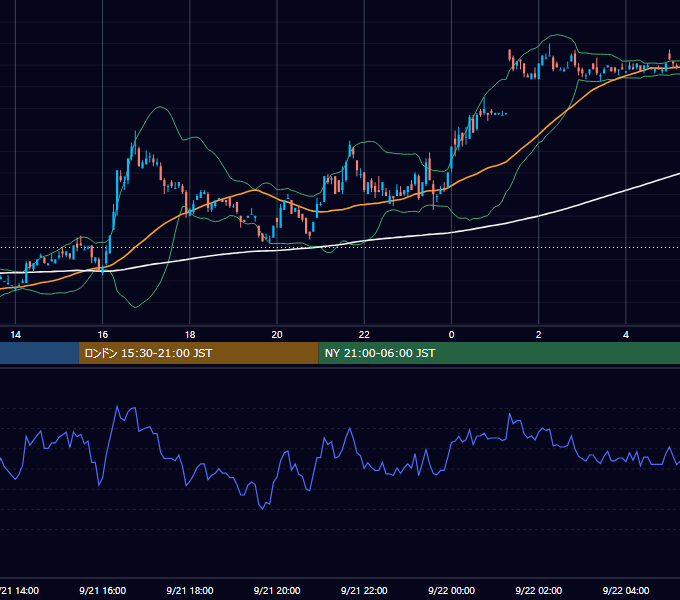Click the hour 18 axis label
680x600 pixels.
click(x=190, y=335)
